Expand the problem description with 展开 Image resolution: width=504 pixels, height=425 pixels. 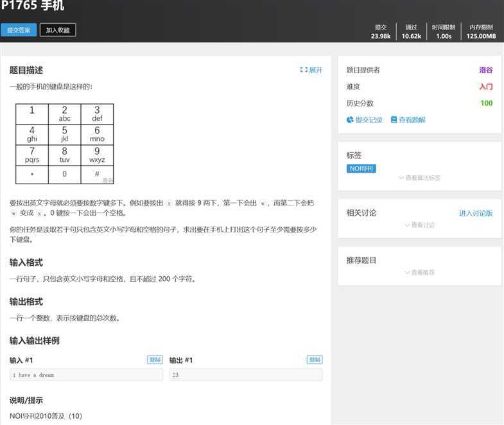311,70
